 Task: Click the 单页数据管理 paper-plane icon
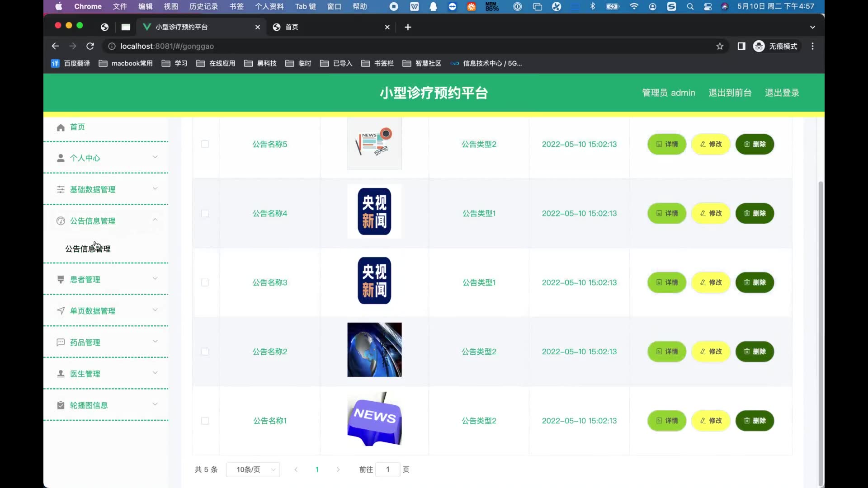pos(61,311)
